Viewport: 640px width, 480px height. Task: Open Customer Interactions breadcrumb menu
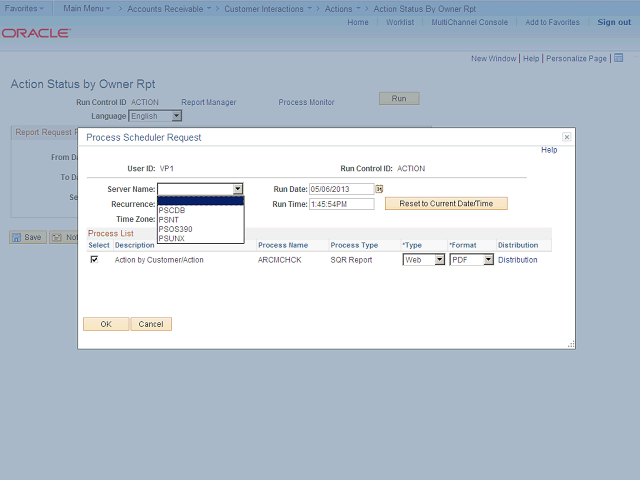pos(268,9)
